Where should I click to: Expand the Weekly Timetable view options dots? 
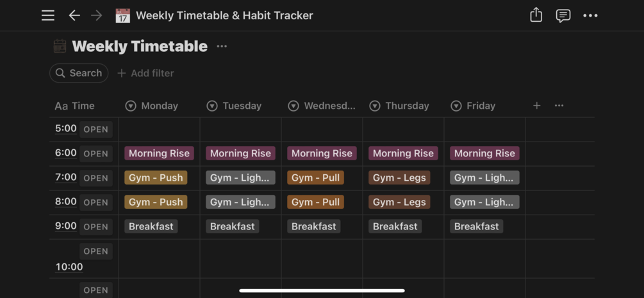coord(222,46)
